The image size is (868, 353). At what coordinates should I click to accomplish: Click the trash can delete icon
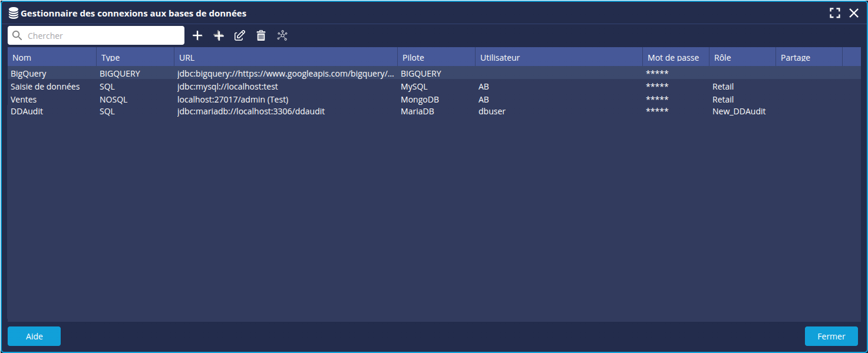click(x=261, y=36)
